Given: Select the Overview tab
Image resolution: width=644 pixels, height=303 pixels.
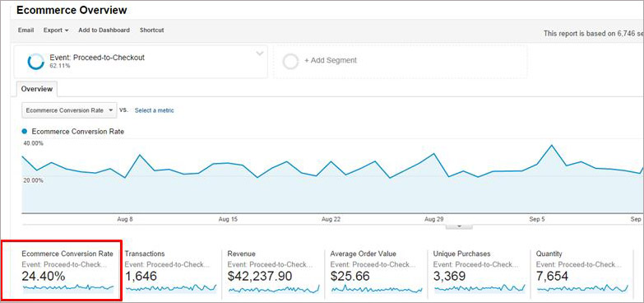Looking at the screenshot, I should pyautogui.click(x=37, y=89).
